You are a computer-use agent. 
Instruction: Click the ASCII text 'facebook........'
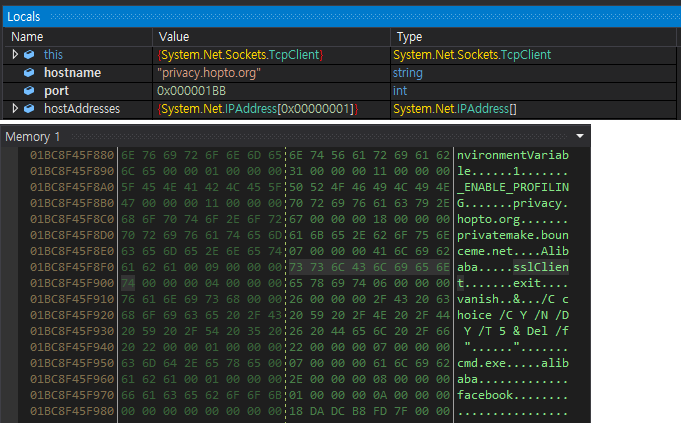click(x=513, y=395)
